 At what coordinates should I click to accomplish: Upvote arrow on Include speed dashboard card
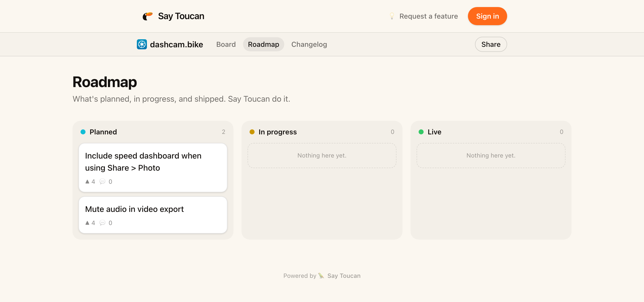pos(87,181)
